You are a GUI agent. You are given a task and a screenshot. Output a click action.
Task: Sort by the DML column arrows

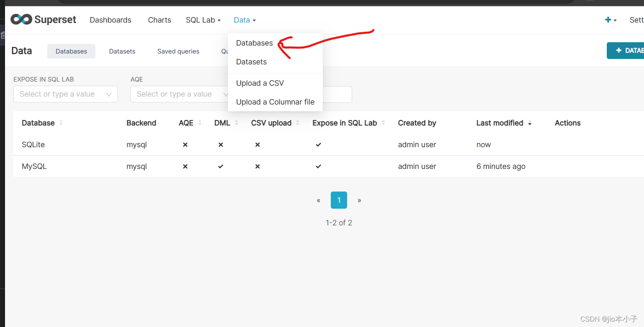(237, 123)
